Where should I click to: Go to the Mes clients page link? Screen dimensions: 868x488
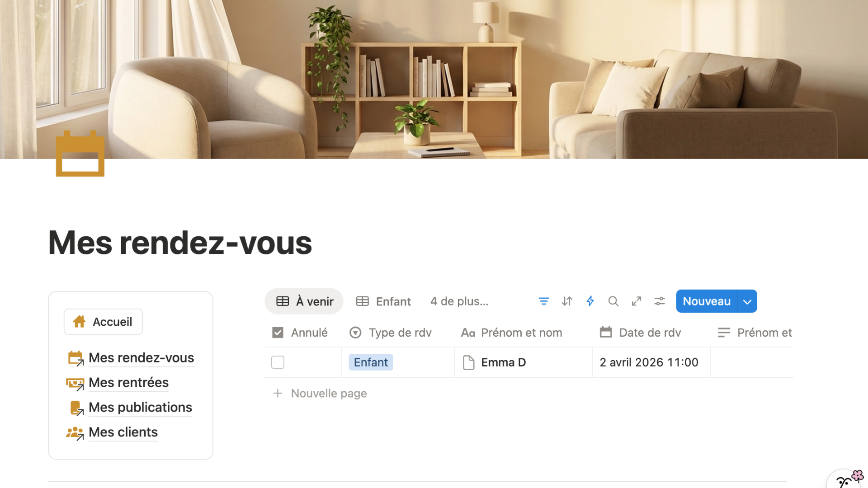[123, 432]
